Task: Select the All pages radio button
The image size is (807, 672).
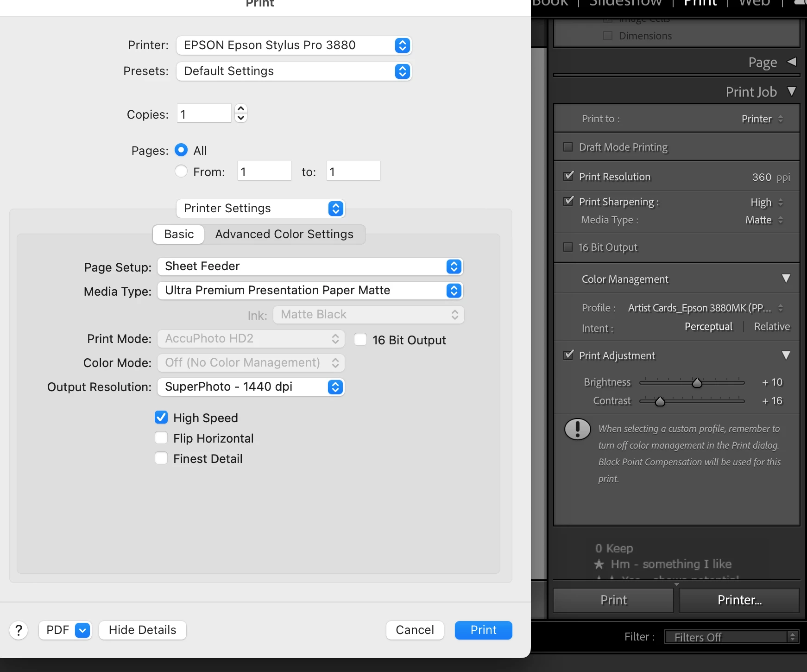Action: pos(181,150)
